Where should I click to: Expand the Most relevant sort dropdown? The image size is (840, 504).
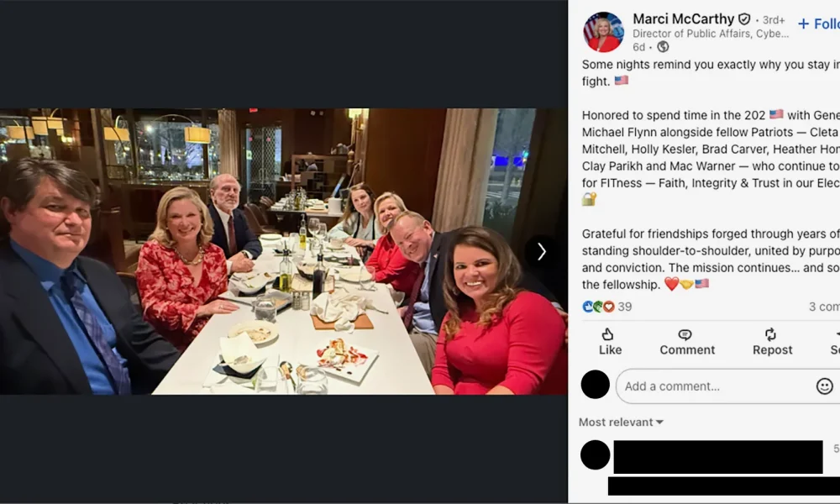pyautogui.click(x=621, y=422)
